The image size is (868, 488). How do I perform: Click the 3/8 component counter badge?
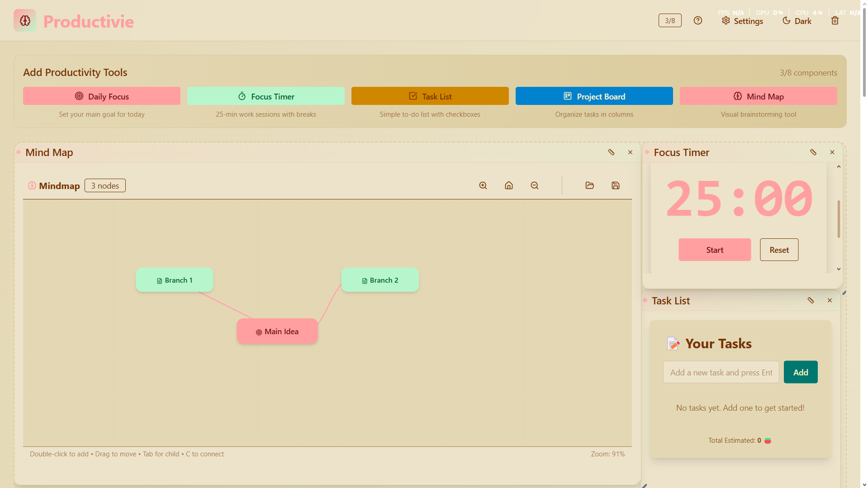point(670,20)
